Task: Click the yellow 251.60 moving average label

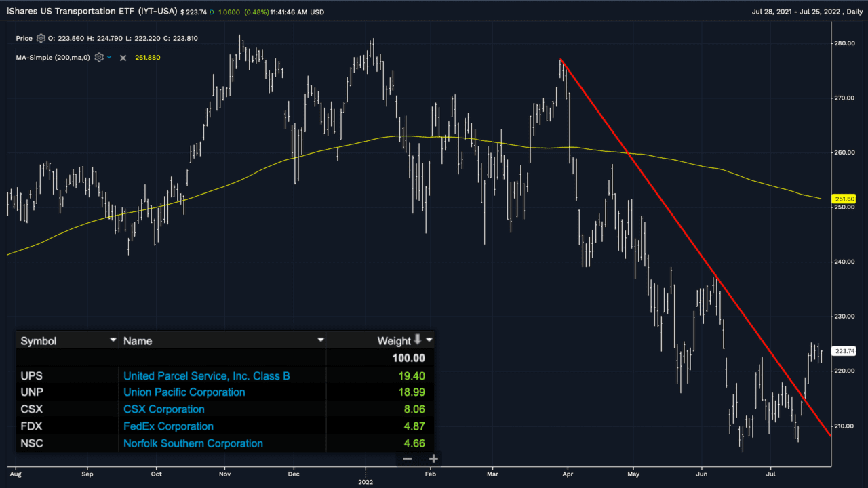Action: [x=844, y=199]
